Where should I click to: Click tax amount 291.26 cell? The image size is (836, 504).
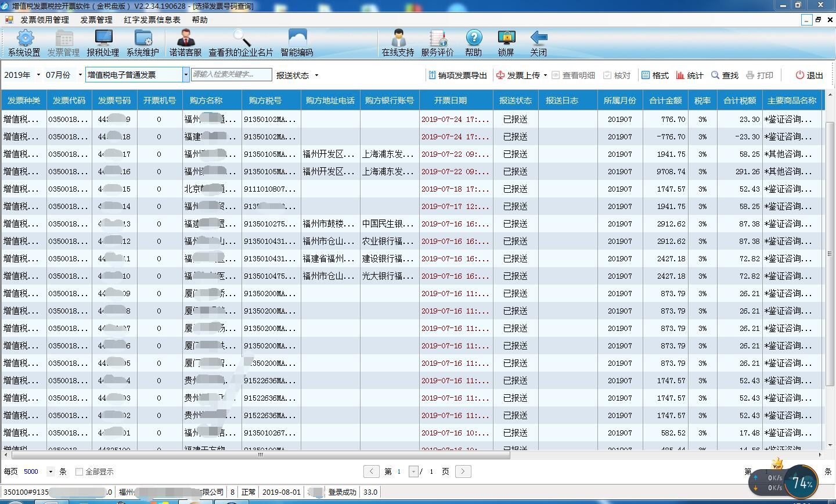[x=740, y=171]
